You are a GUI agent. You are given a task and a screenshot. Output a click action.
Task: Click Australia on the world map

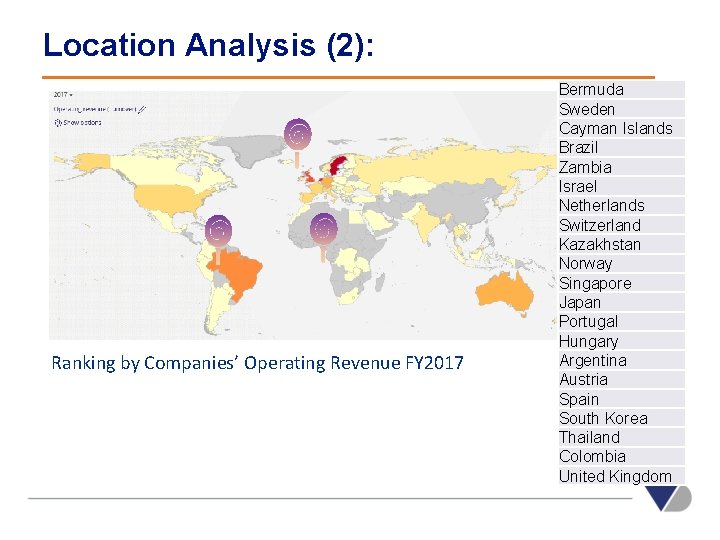pos(504,291)
